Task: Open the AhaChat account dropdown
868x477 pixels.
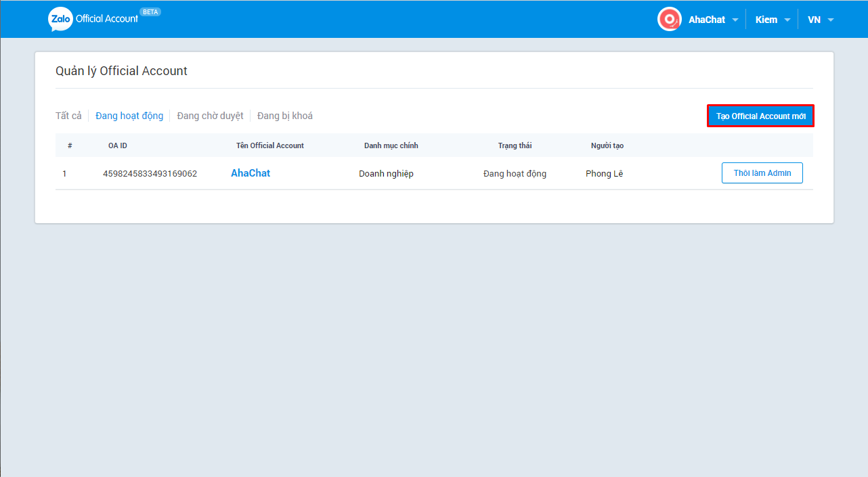Action: coord(714,20)
